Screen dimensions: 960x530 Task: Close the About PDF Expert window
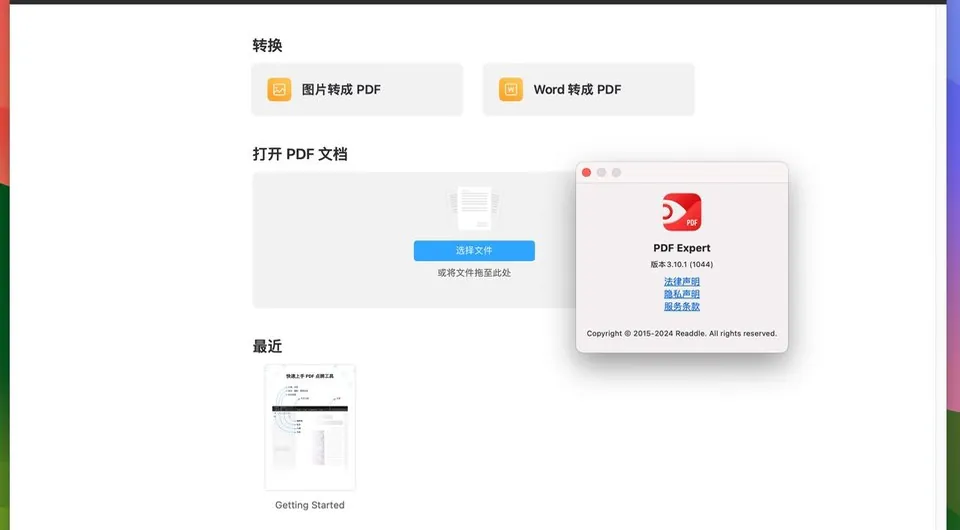click(x=586, y=173)
